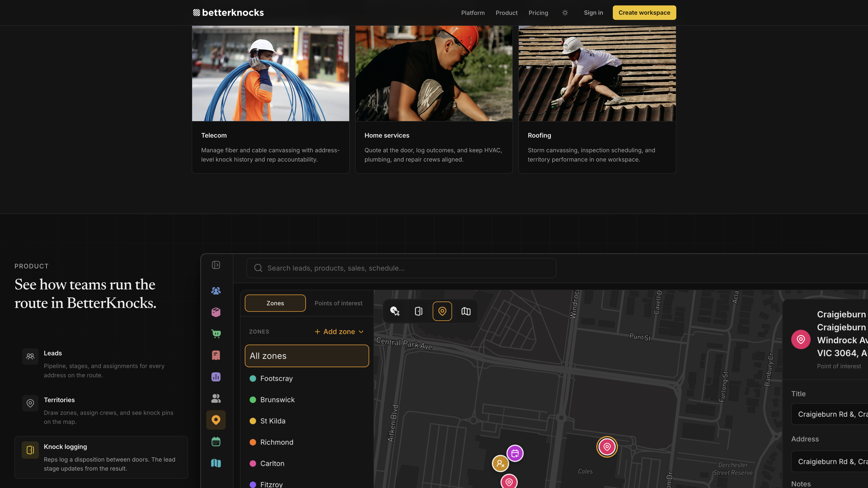Switch to the Zones tab
Viewport: 868px width, 488px height.
[275, 303]
